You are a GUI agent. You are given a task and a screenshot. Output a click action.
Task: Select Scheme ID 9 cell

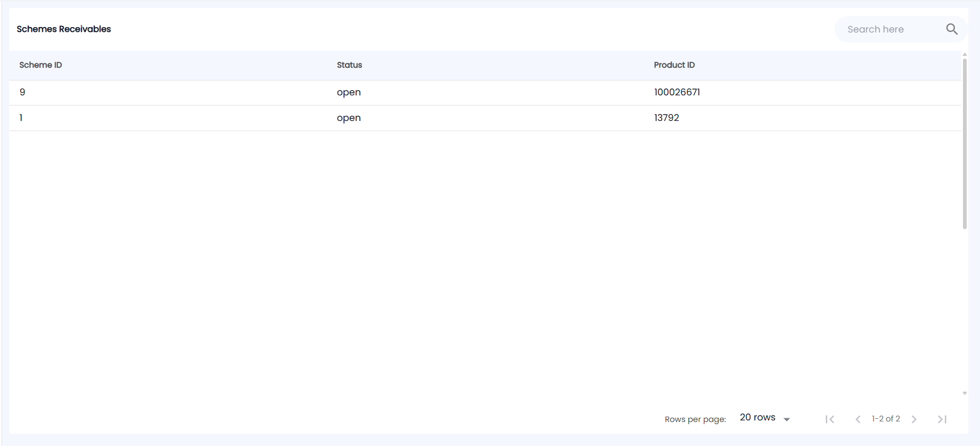(22, 92)
